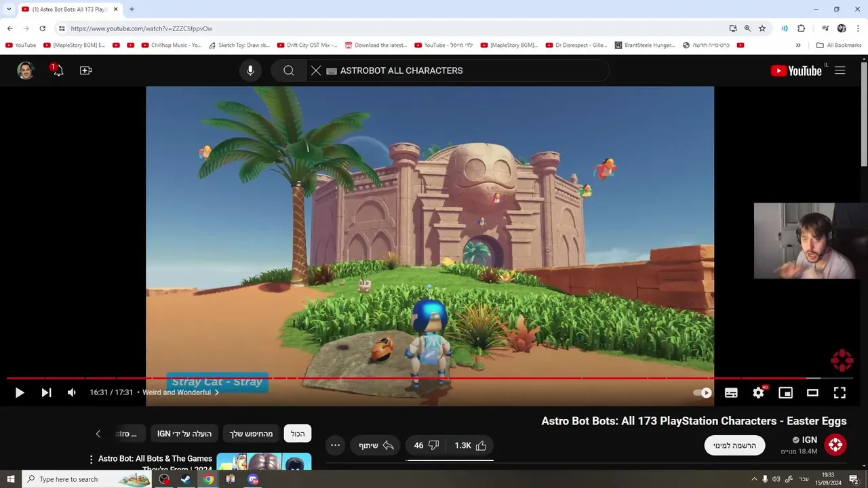Open the All Bookmarks folder
The height and width of the screenshot is (488, 868).
click(839, 45)
